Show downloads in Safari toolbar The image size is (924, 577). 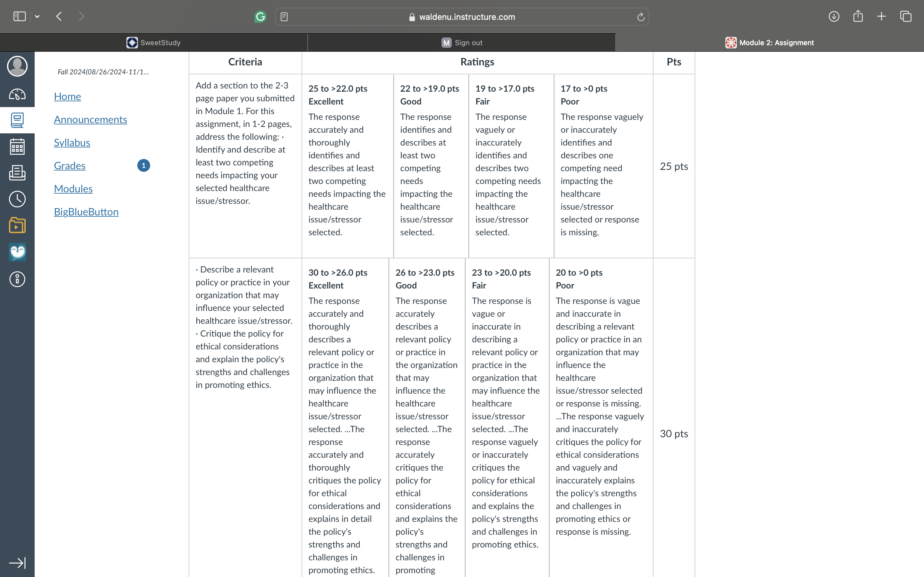point(834,16)
